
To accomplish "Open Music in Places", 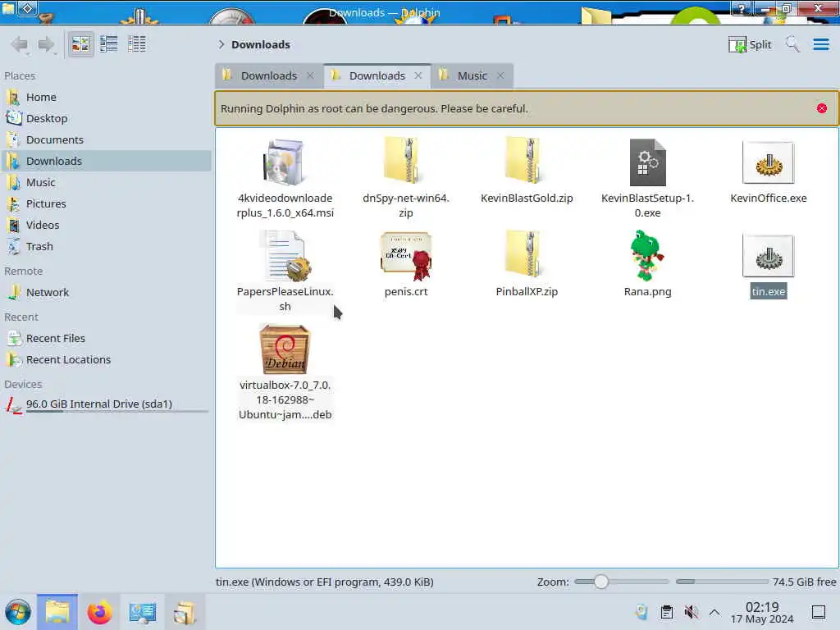I will (106, 183).
